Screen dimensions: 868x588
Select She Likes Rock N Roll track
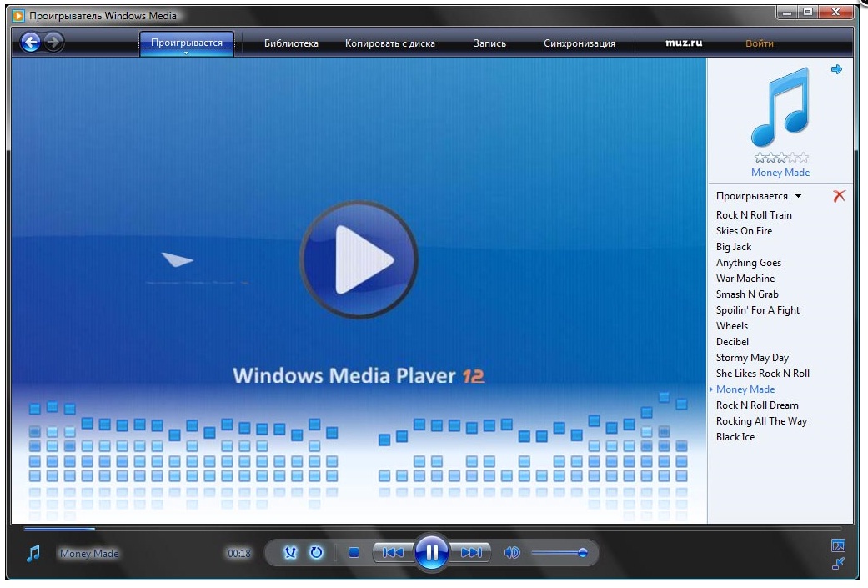(763, 374)
